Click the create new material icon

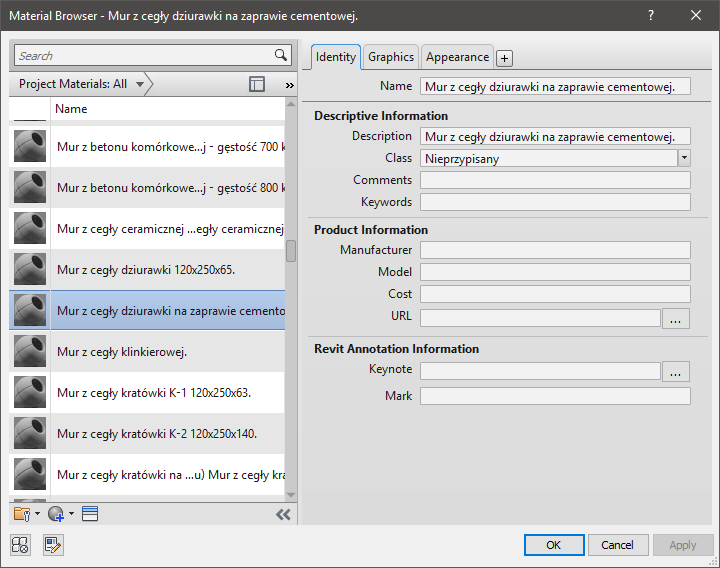(x=56, y=514)
